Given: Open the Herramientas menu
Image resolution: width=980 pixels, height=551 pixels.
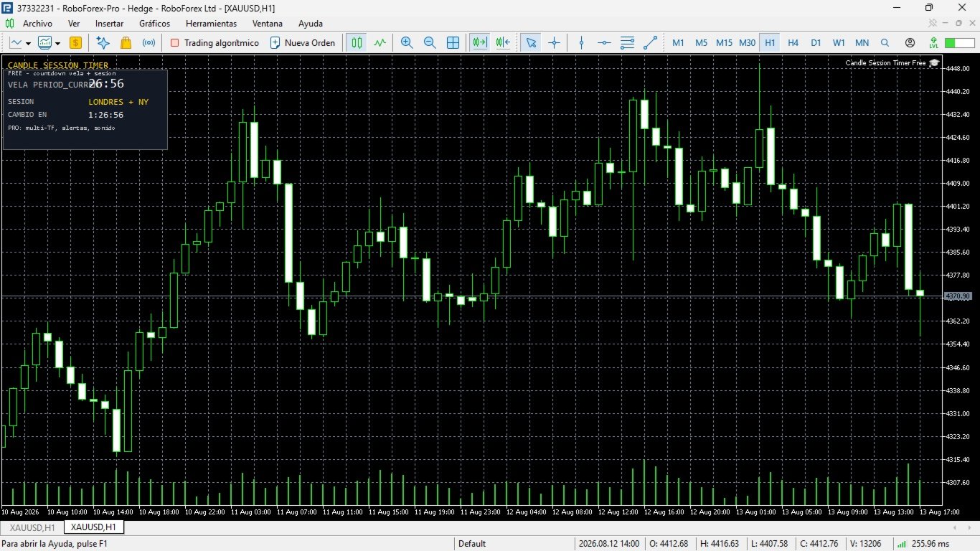Looking at the screenshot, I should [x=211, y=23].
